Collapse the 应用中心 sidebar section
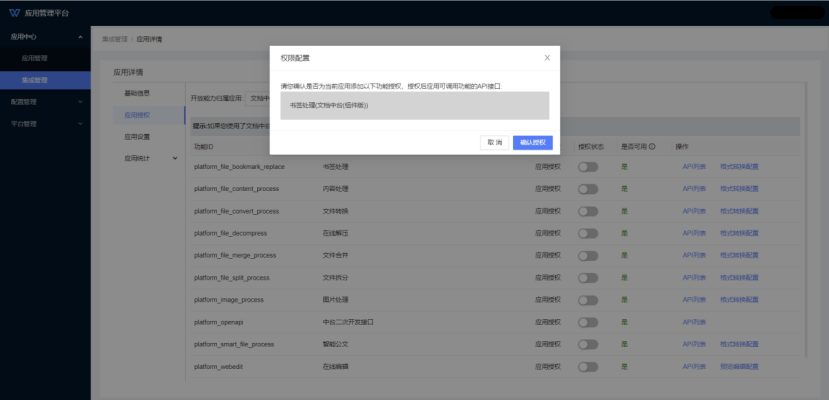Viewport: 829px width, 400px height. 80,37
